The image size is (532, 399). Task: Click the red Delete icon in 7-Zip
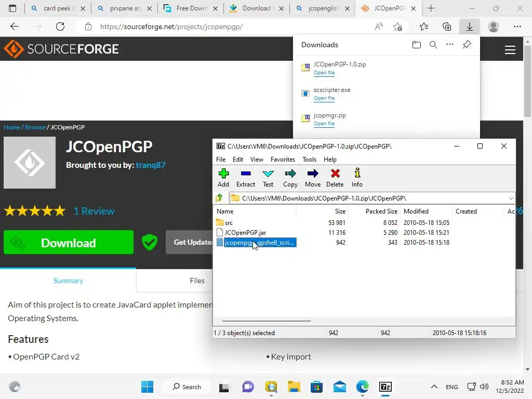335,178
